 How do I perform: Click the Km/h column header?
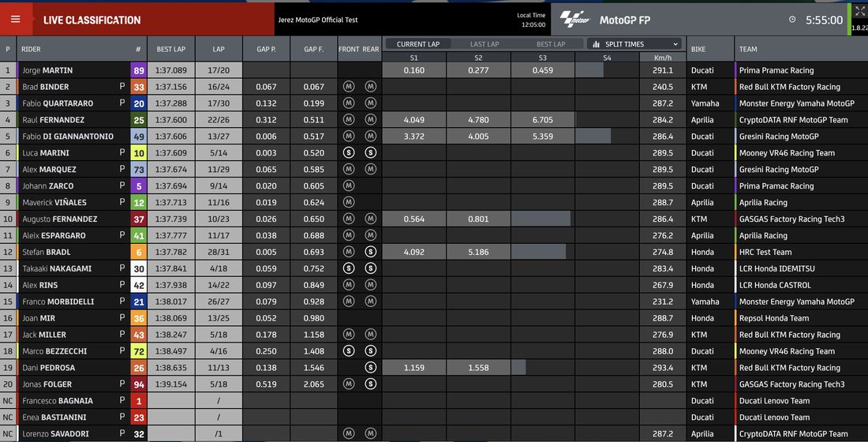(663, 58)
